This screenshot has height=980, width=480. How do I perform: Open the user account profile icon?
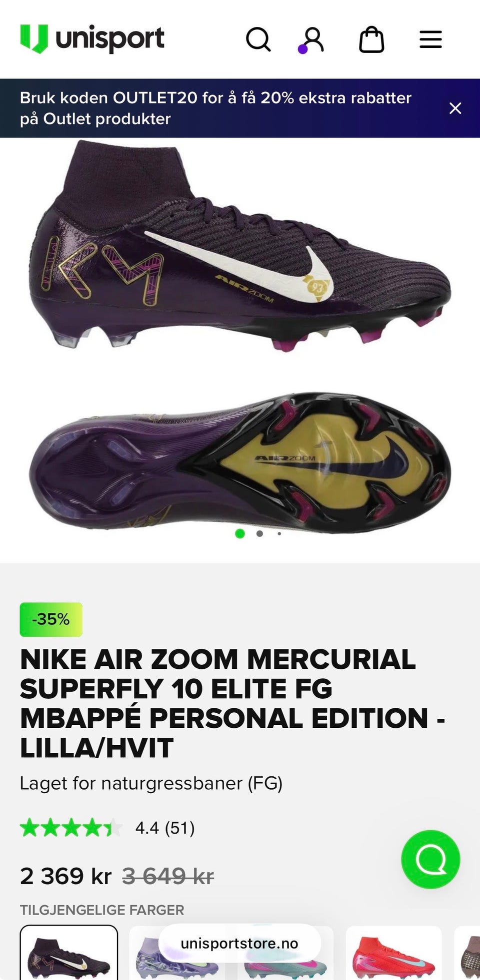tap(311, 40)
